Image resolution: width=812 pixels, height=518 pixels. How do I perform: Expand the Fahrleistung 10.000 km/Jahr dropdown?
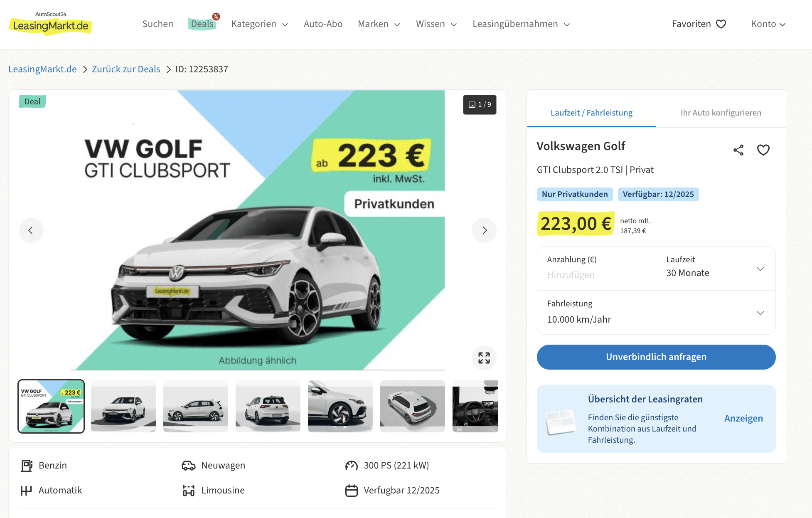point(656,312)
